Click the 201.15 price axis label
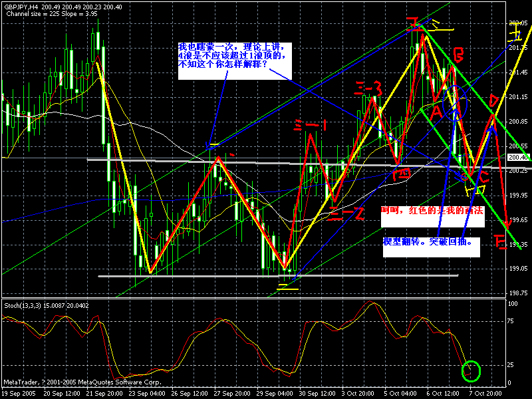The width and height of the screenshot is (532, 399). [518, 97]
